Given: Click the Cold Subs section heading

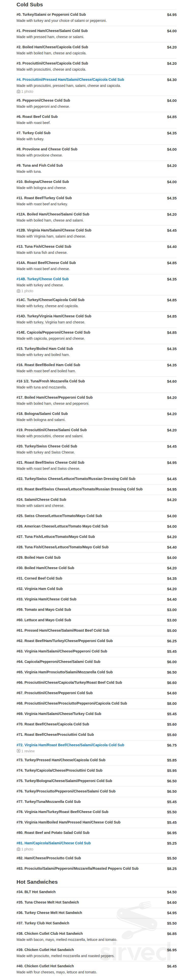Looking at the screenshot, I should pos(30,5).
